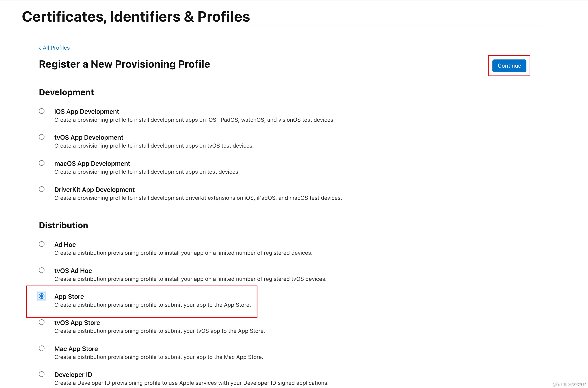Click the tvOS App Store label
Screen dimensions: 588x388
(x=77, y=323)
